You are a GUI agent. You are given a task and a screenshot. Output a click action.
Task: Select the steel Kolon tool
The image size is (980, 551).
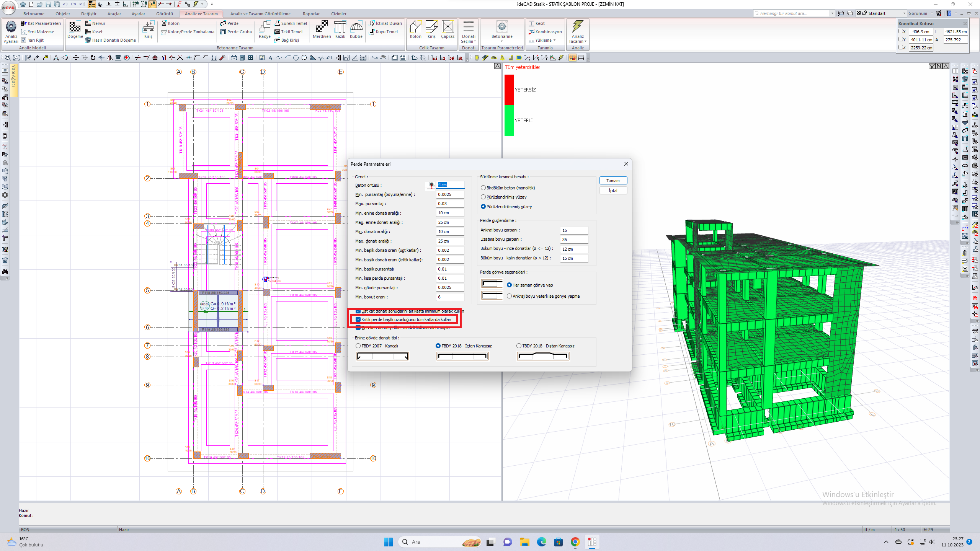pos(415,30)
